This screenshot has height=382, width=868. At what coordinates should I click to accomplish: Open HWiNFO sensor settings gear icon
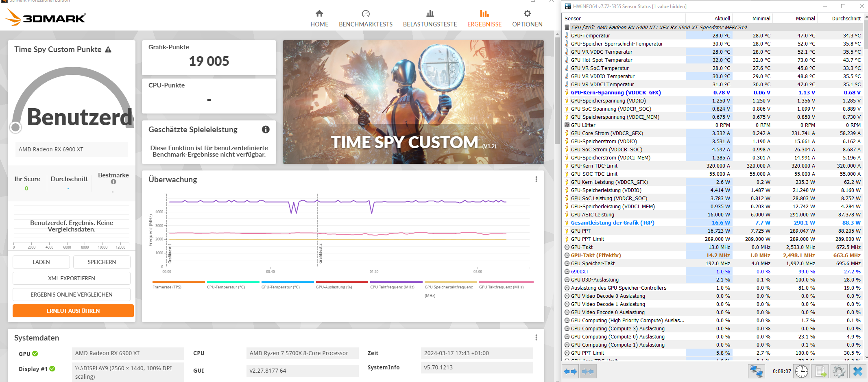839,371
